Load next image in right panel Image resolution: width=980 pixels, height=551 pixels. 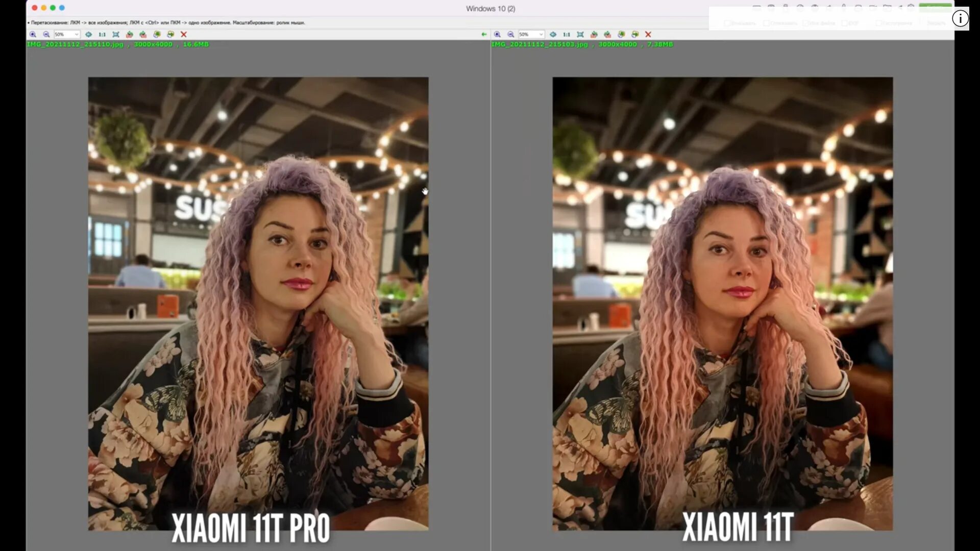pyautogui.click(x=635, y=34)
